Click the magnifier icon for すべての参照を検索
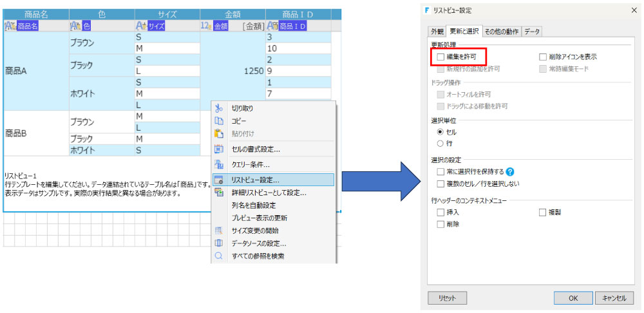The width and height of the screenshot is (644, 313). point(218,256)
